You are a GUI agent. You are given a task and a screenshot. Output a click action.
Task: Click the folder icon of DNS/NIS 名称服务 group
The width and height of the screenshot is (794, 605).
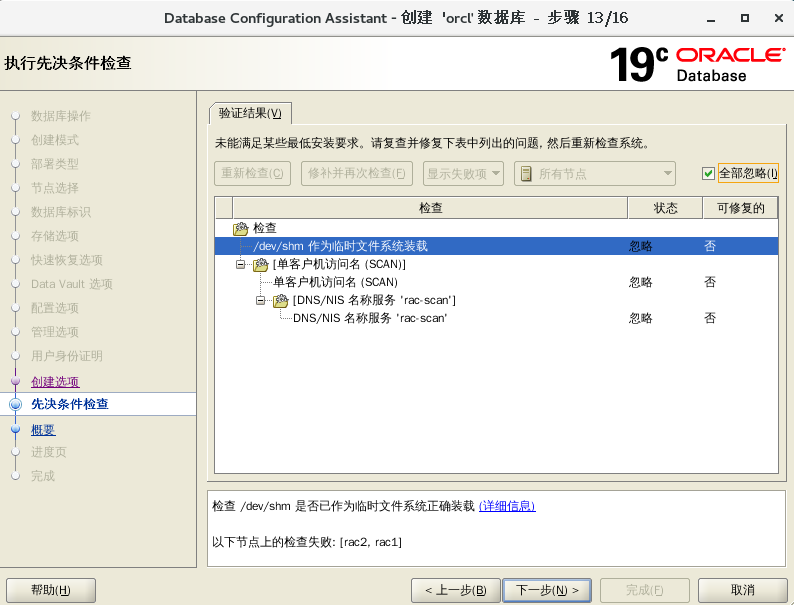[280, 300]
